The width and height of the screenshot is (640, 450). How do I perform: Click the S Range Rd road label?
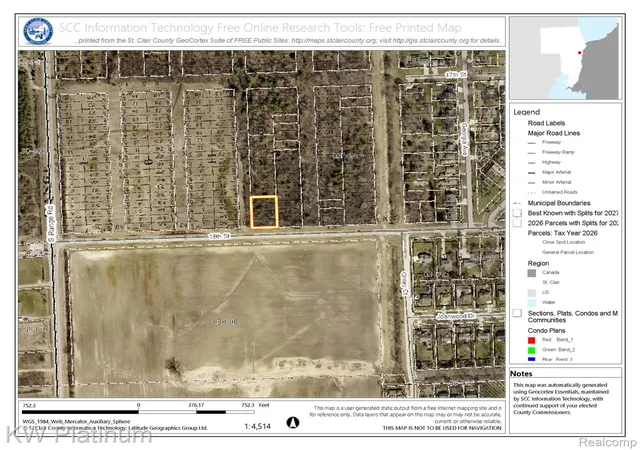click(x=51, y=224)
